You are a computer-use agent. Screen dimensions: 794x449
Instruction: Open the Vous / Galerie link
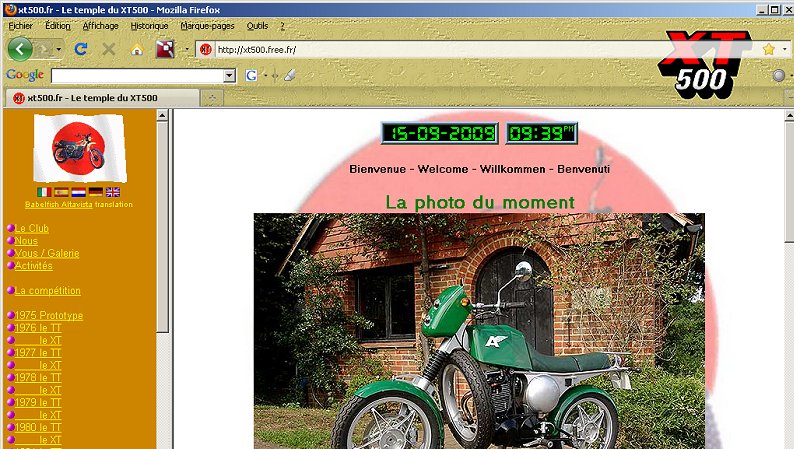coord(47,253)
